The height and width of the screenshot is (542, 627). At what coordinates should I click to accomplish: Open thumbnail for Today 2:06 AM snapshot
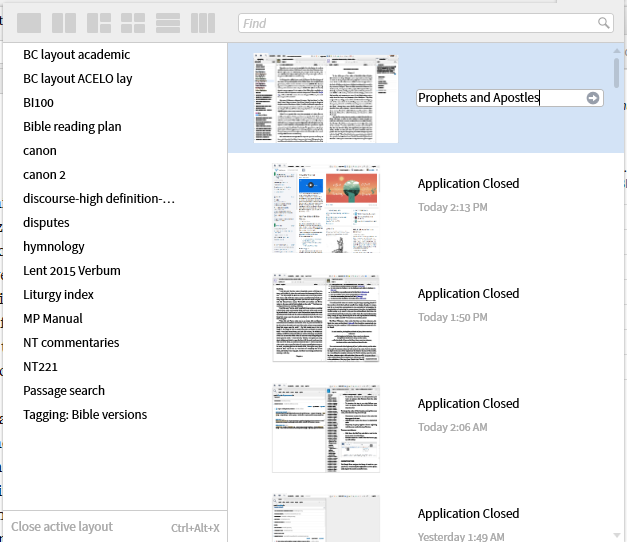[326, 428]
